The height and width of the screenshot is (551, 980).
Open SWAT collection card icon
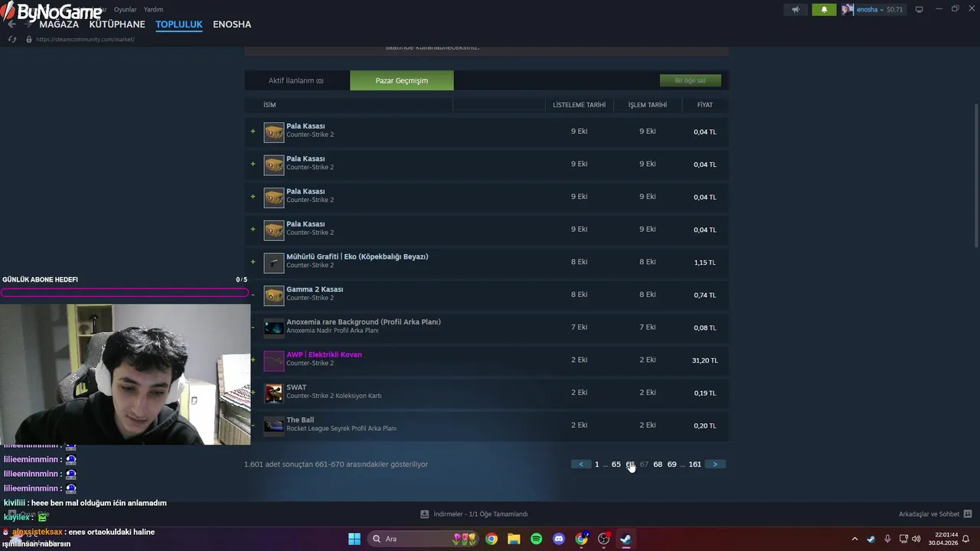[x=274, y=393]
